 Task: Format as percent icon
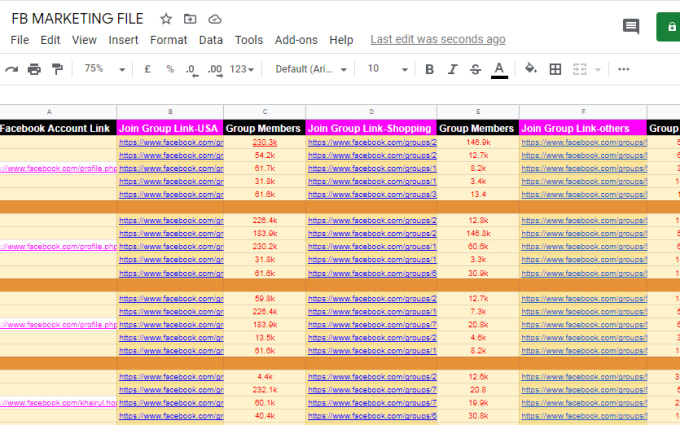tap(170, 69)
